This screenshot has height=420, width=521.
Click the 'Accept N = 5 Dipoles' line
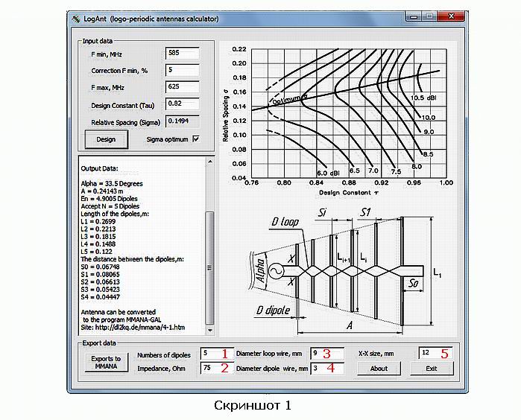tap(110, 206)
